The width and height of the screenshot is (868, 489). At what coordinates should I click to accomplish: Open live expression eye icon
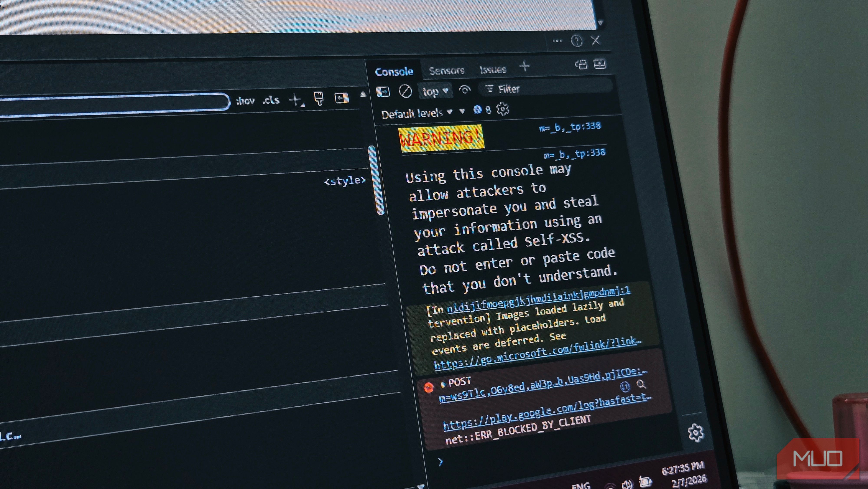point(465,90)
